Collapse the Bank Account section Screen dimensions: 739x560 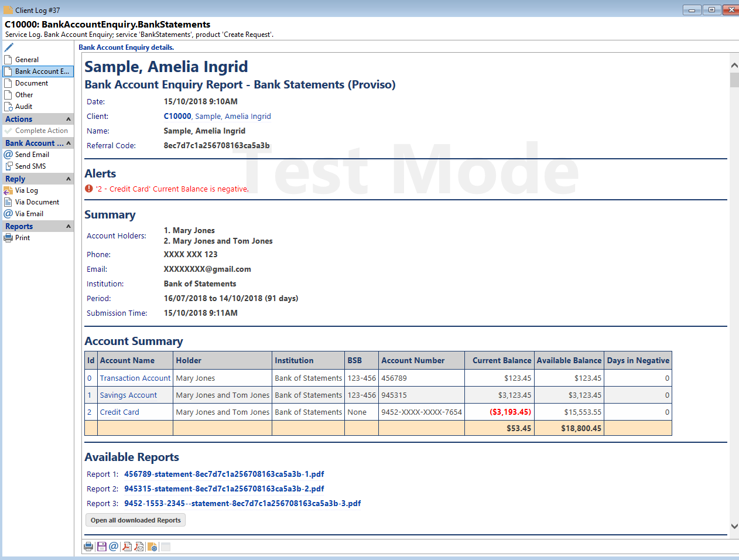[x=69, y=143]
